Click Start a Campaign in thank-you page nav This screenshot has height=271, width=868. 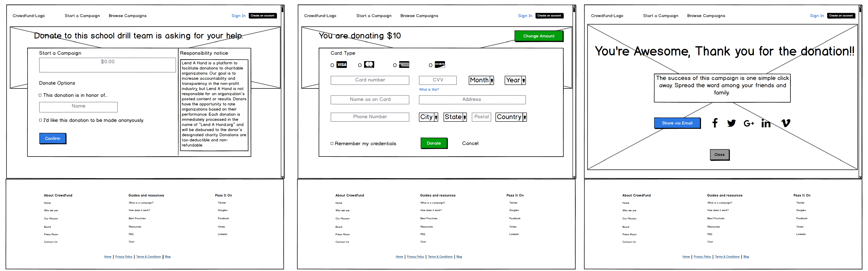(x=660, y=16)
